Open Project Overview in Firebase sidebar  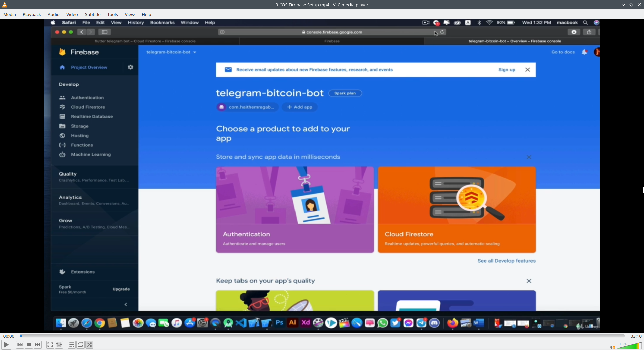89,67
